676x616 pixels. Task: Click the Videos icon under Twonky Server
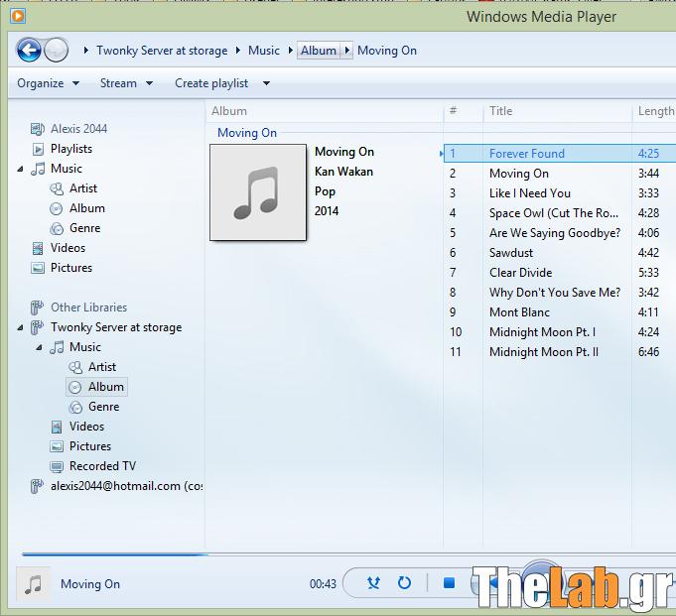[x=57, y=427]
